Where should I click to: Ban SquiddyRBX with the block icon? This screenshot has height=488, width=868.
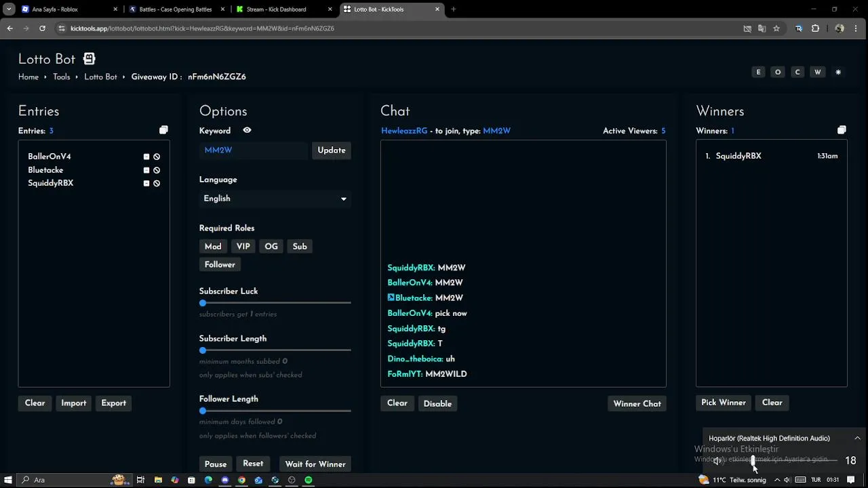[157, 183]
